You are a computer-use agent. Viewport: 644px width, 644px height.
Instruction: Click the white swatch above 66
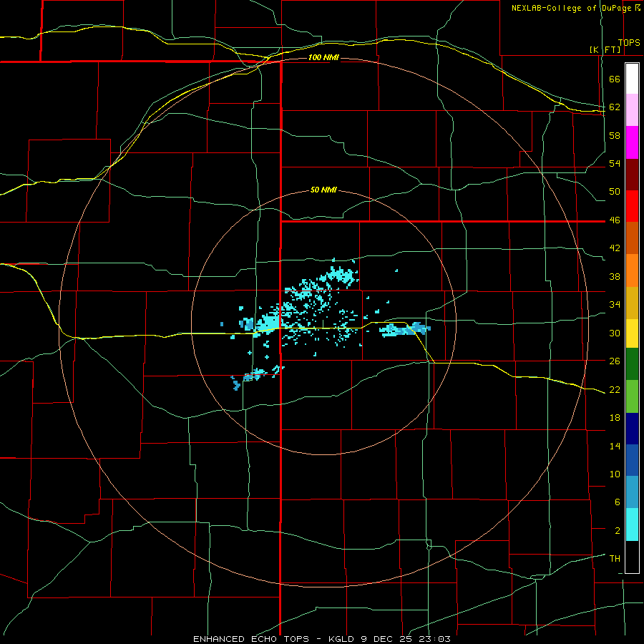click(x=632, y=79)
